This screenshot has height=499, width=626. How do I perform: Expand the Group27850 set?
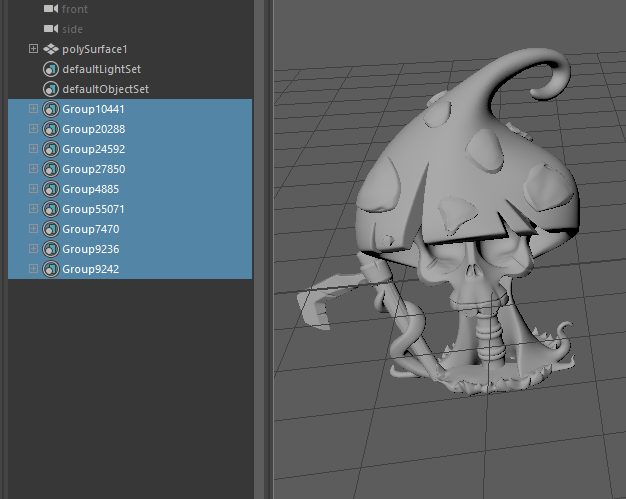(x=34, y=168)
